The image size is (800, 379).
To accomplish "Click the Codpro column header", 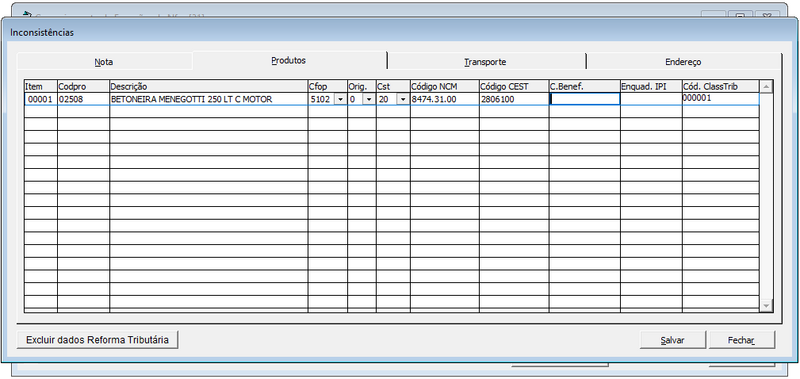I will tap(83, 87).
